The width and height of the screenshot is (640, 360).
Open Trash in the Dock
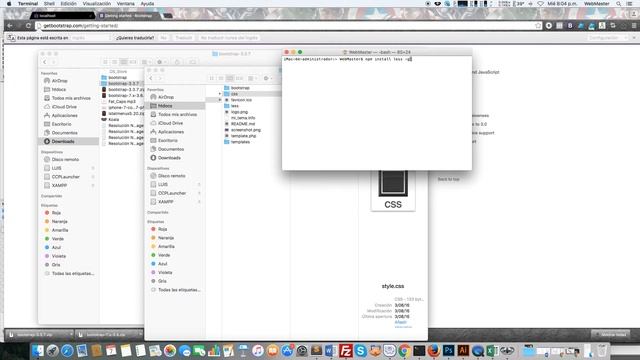click(602, 350)
